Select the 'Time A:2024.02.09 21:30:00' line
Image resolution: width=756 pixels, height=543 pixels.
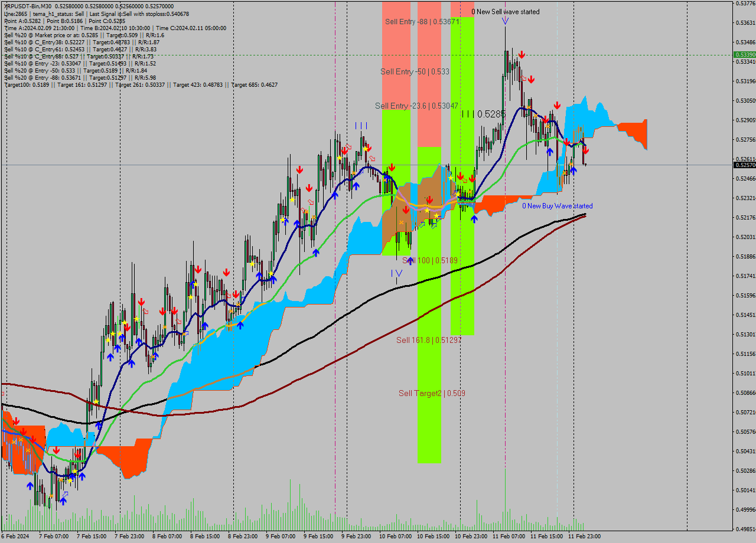115,28
